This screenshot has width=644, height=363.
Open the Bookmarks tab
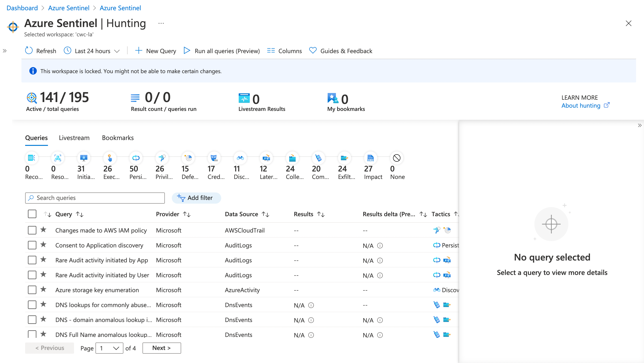tap(118, 138)
